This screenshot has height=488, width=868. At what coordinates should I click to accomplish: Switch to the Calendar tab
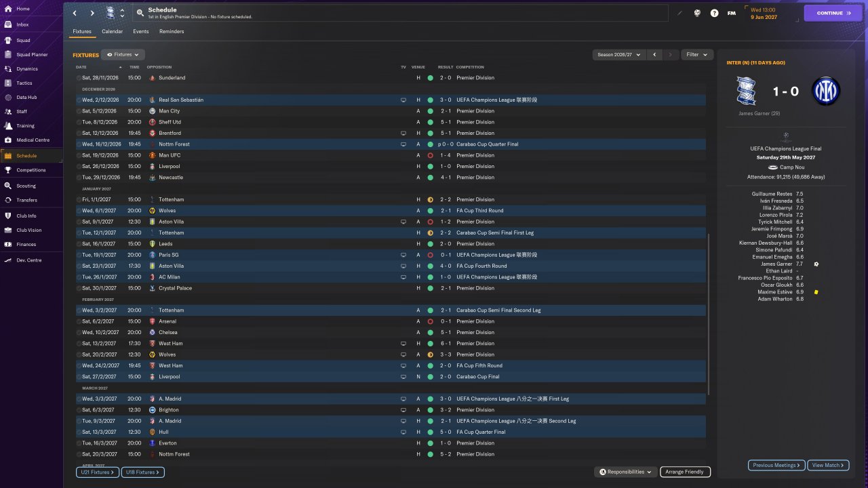(113, 31)
